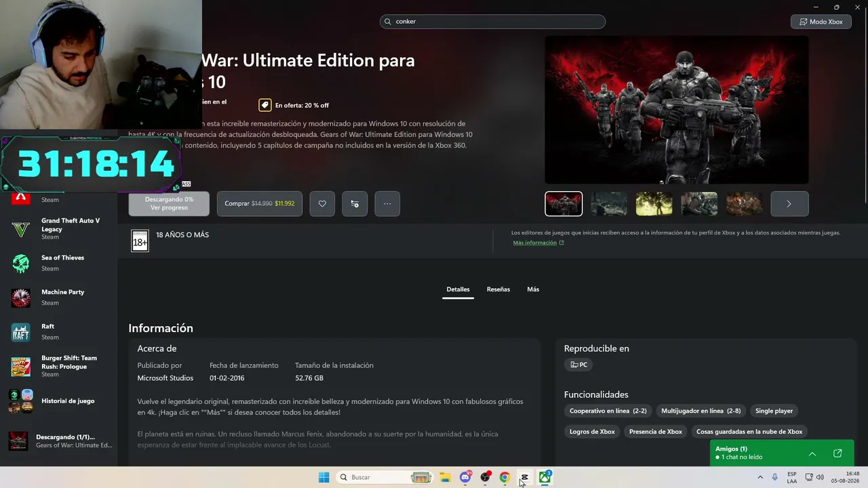This screenshot has width=868, height=488.
Task: Click the Presencia de Xbox tag
Action: click(656, 432)
